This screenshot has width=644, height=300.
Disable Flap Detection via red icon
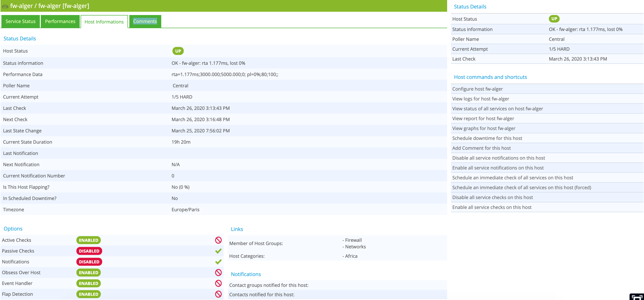218,294
